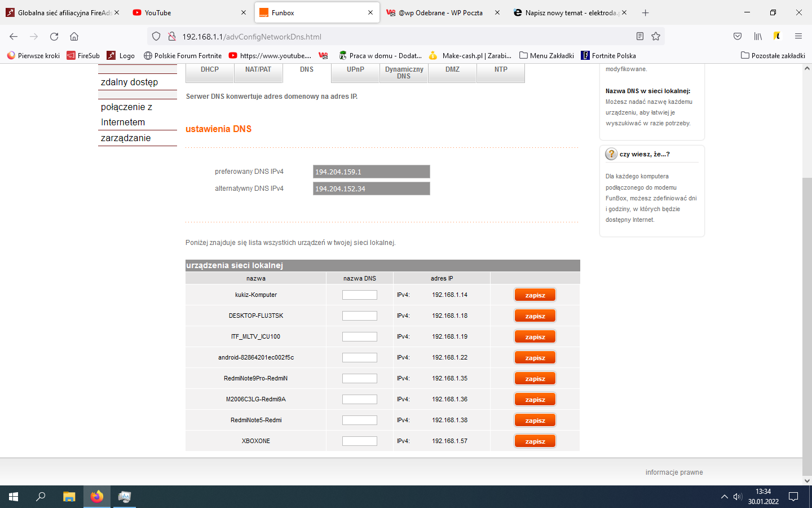Select the DNS tab
812x508 pixels.
click(x=307, y=73)
